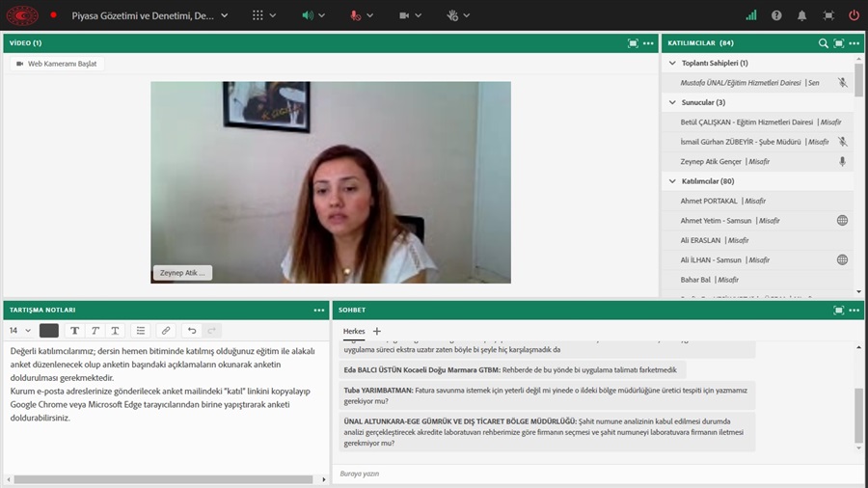Image resolution: width=868 pixels, height=488 pixels.
Task: Click the ministry logo in top left
Action: (x=22, y=15)
